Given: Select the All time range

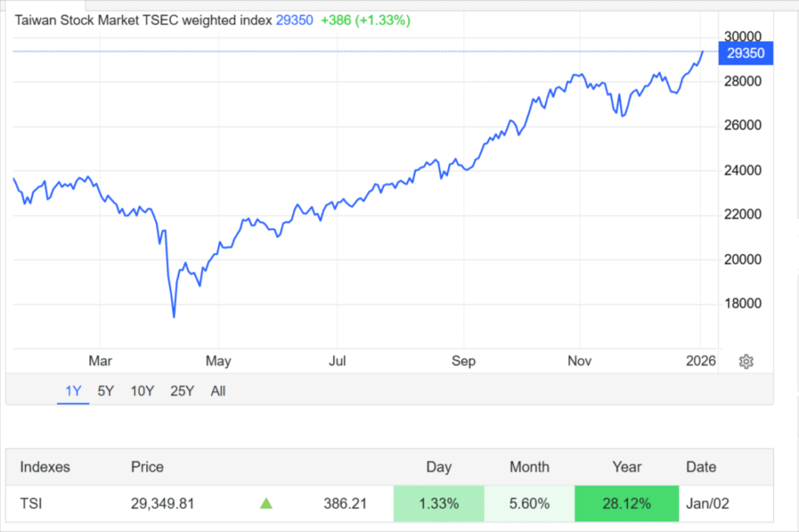Looking at the screenshot, I should (218, 391).
